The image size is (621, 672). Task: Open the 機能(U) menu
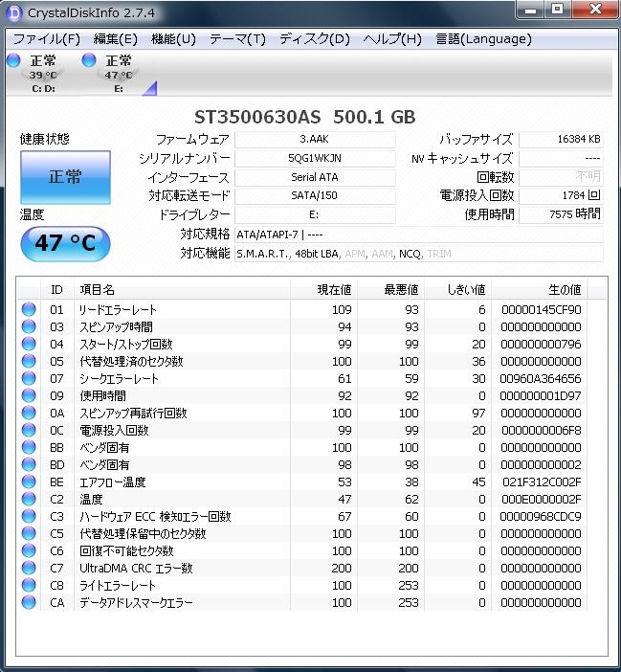(173, 39)
